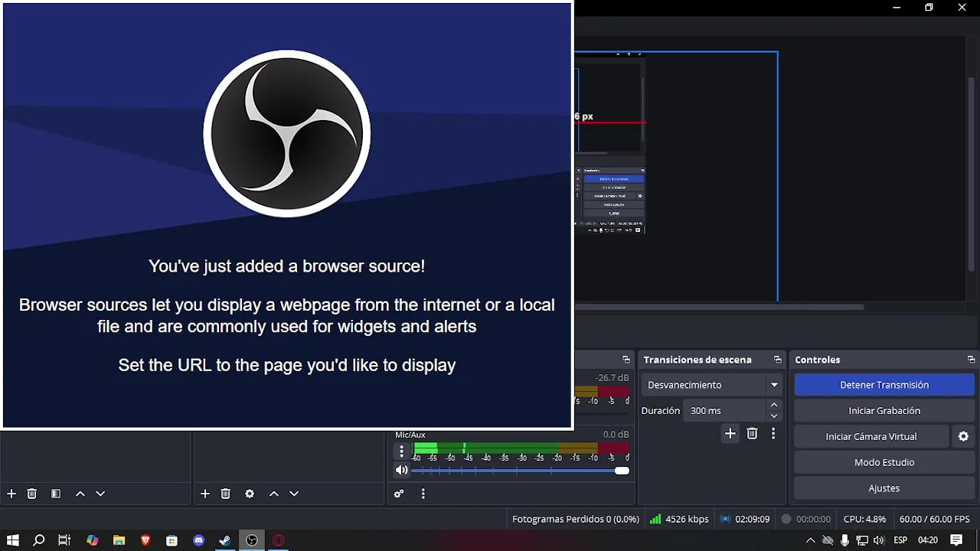This screenshot has width=980, height=551.
Task: Open taskbar search
Action: (x=39, y=540)
